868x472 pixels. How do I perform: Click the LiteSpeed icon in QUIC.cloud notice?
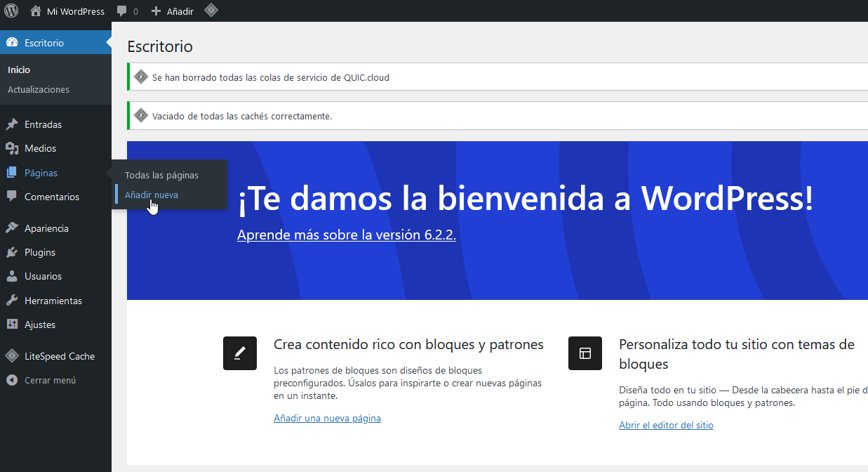click(x=141, y=77)
